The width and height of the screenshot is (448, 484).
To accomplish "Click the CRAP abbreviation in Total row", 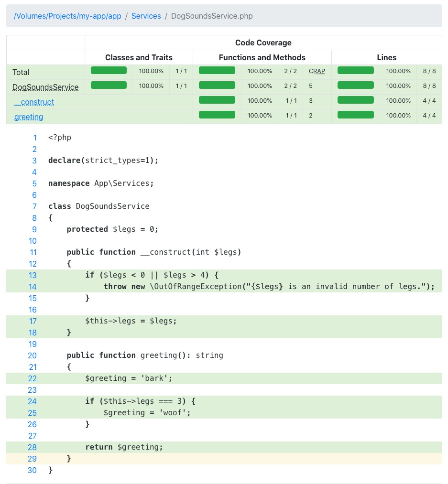I will point(317,71).
